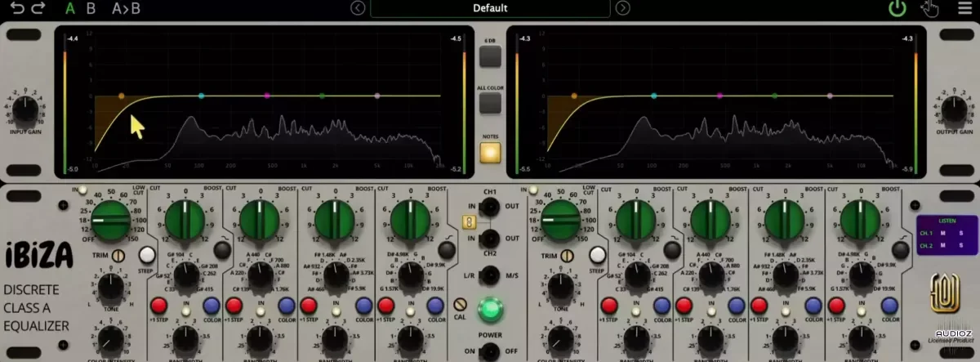
Task: Click the left channel green Low Cut knob
Action: tap(110, 220)
